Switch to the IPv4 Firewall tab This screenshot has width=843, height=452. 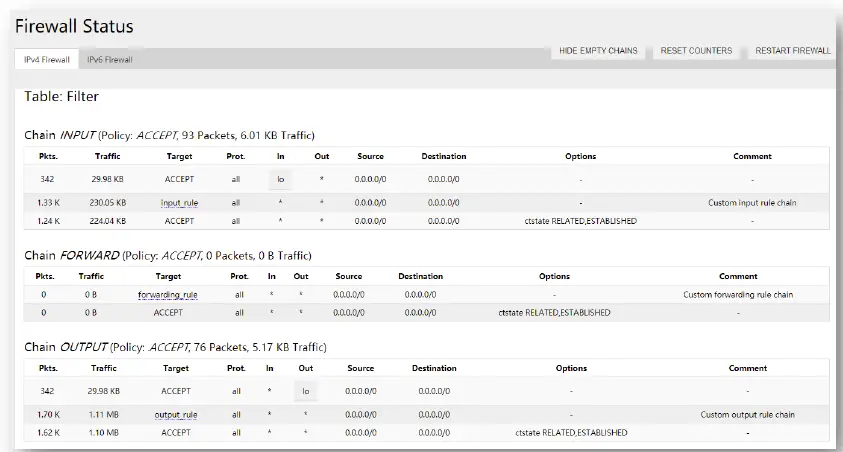click(47, 60)
